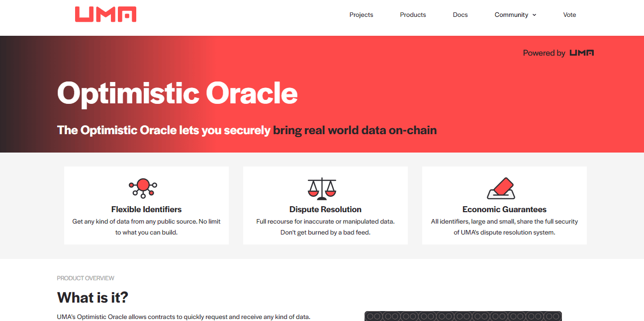Click the small UMA logo beside 'Powered by'
Image resolution: width=644 pixels, height=321 pixels.
click(581, 53)
